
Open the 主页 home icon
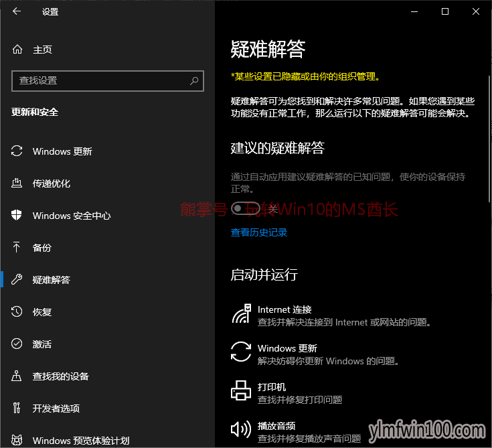pyautogui.click(x=17, y=50)
